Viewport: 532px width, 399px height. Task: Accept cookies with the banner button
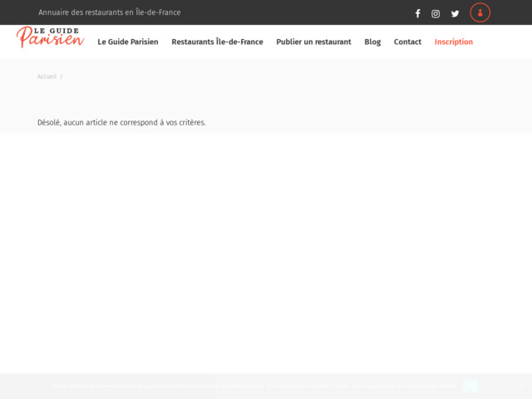pyautogui.click(x=470, y=386)
